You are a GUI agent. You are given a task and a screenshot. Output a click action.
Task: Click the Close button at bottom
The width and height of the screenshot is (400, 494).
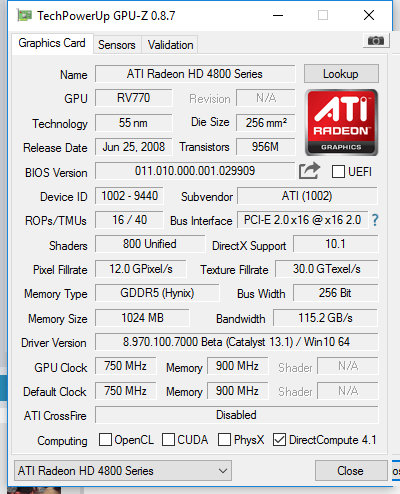click(351, 471)
